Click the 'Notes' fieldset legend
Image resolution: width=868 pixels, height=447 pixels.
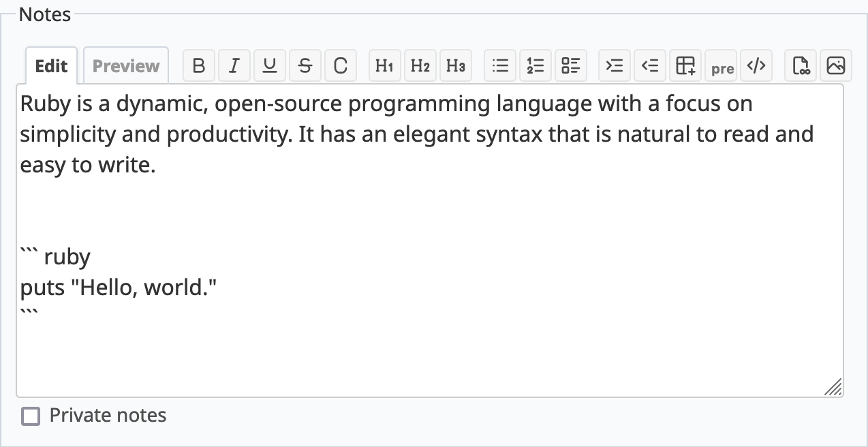(45, 14)
